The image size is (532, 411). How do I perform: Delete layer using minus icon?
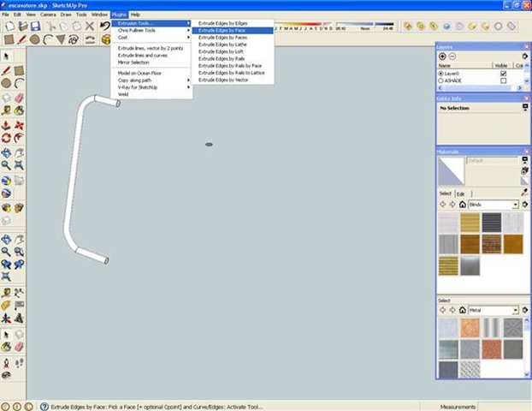453,56
